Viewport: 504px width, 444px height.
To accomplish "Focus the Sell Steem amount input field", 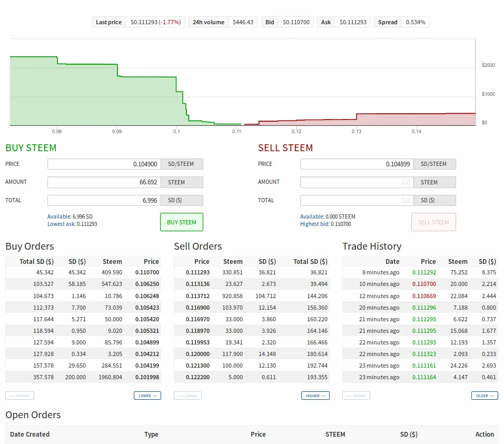I will point(357,182).
